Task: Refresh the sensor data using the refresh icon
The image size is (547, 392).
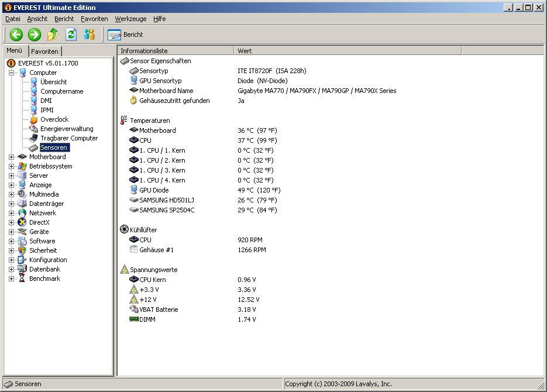Action: click(71, 35)
